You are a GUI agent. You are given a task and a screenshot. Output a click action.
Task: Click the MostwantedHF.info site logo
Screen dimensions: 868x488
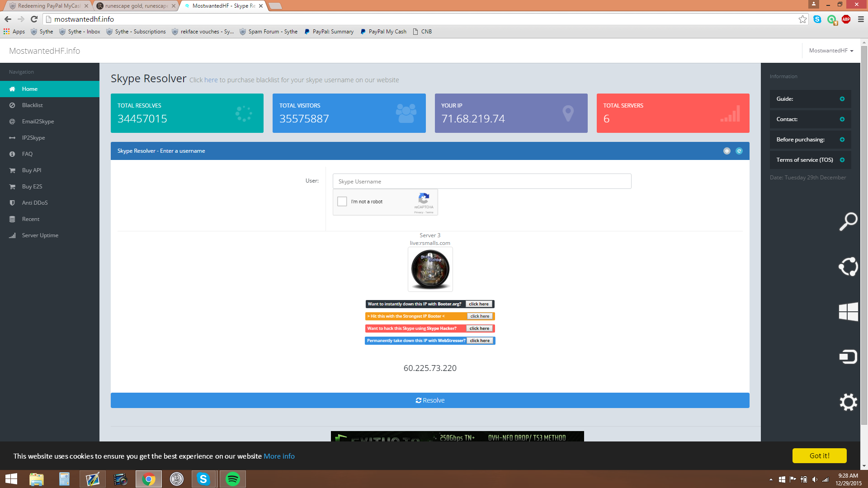coord(44,51)
